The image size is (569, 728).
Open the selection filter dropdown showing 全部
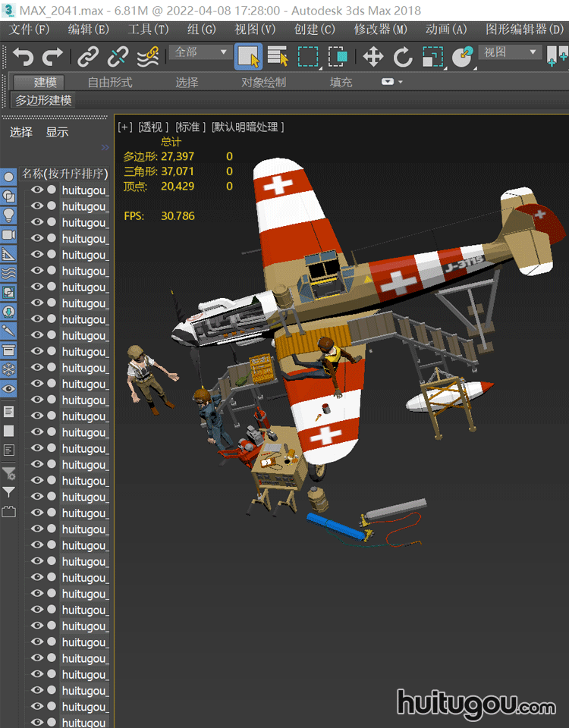[201, 52]
